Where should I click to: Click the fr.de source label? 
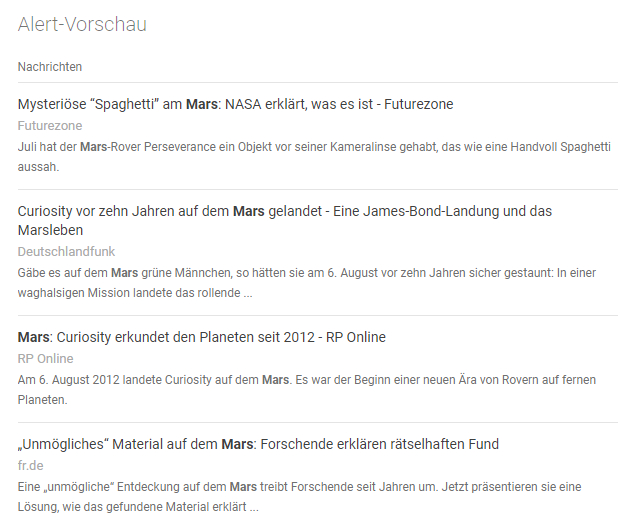pyautogui.click(x=31, y=465)
